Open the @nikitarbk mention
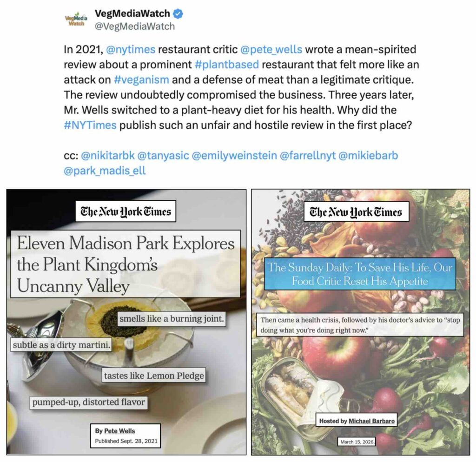 pyautogui.click(x=108, y=155)
